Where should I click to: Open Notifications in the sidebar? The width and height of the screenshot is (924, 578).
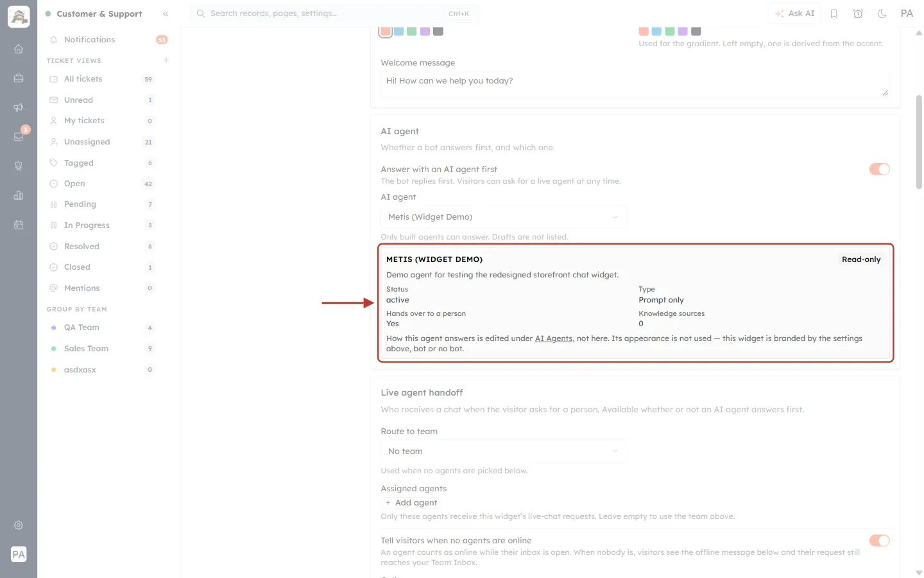point(108,40)
